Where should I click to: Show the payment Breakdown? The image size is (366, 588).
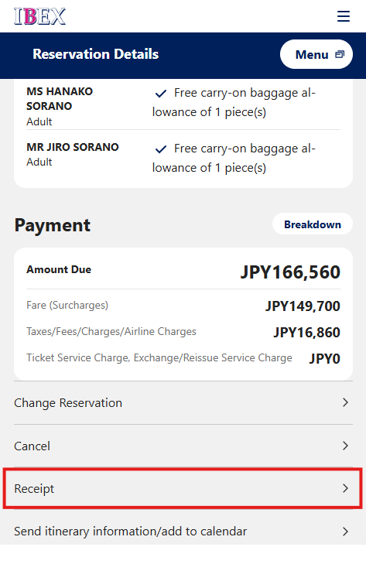pos(313,224)
